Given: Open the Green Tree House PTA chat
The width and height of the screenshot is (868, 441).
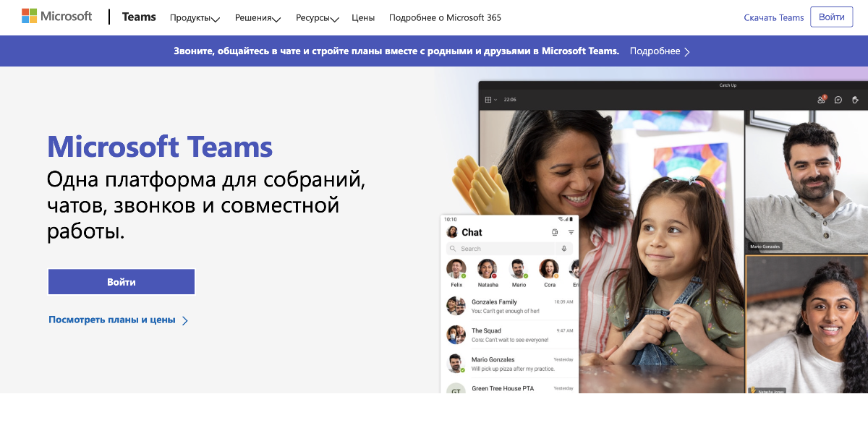Looking at the screenshot, I should (510, 388).
